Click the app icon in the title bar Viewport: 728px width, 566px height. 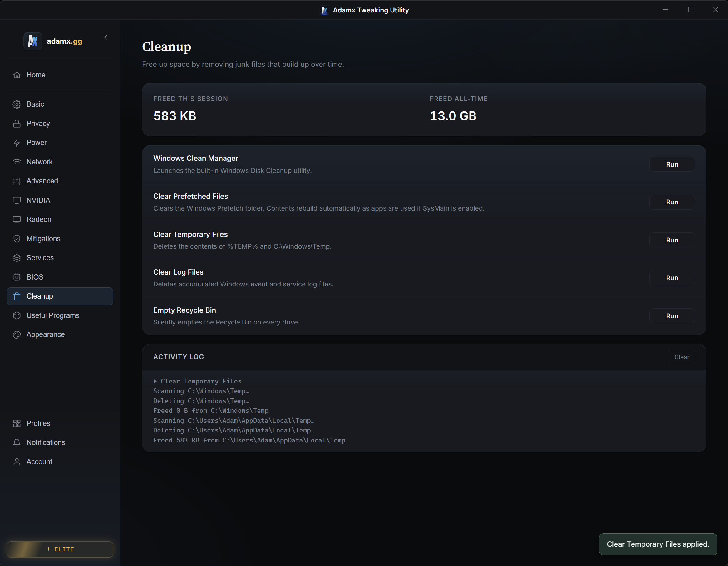click(324, 10)
